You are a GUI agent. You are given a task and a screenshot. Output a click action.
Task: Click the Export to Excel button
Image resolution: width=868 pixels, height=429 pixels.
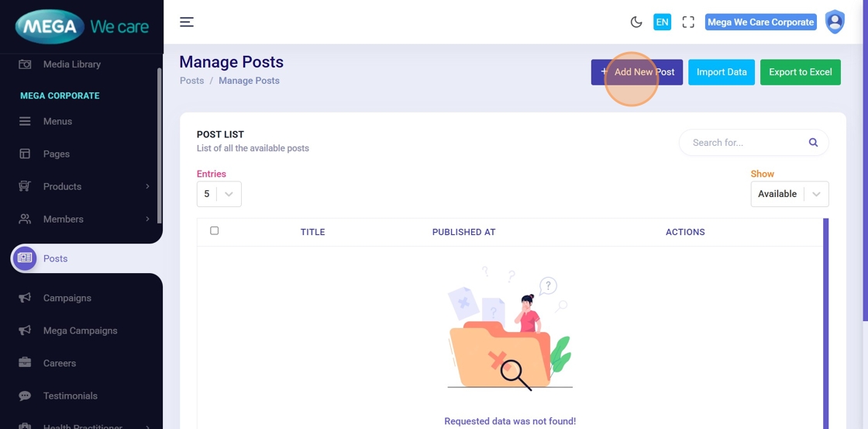[800, 72]
